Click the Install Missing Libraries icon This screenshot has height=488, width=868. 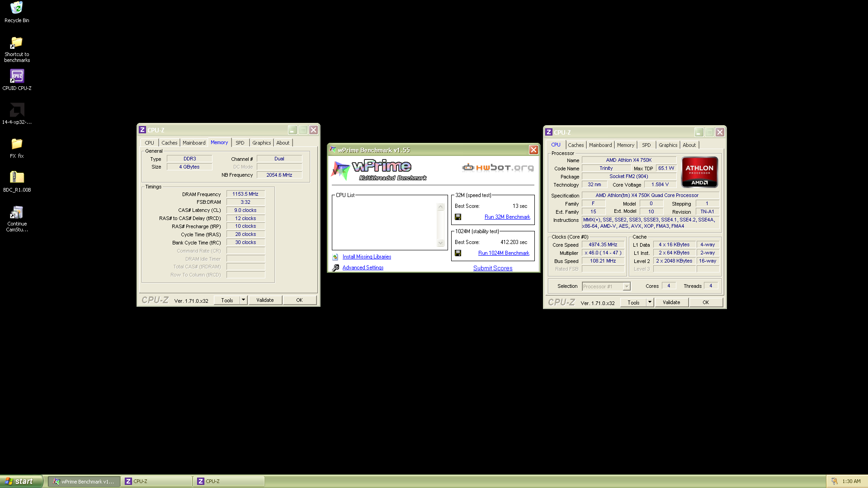click(335, 257)
